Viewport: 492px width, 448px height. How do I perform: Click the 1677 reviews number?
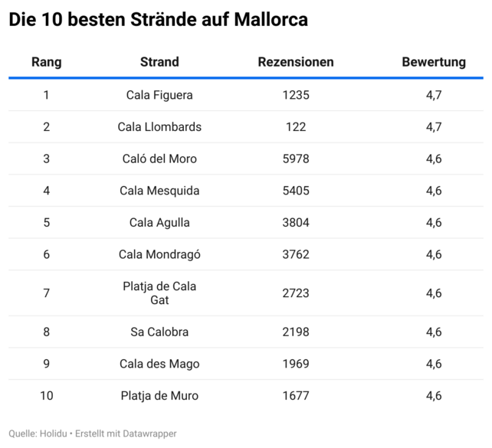(x=295, y=396)
